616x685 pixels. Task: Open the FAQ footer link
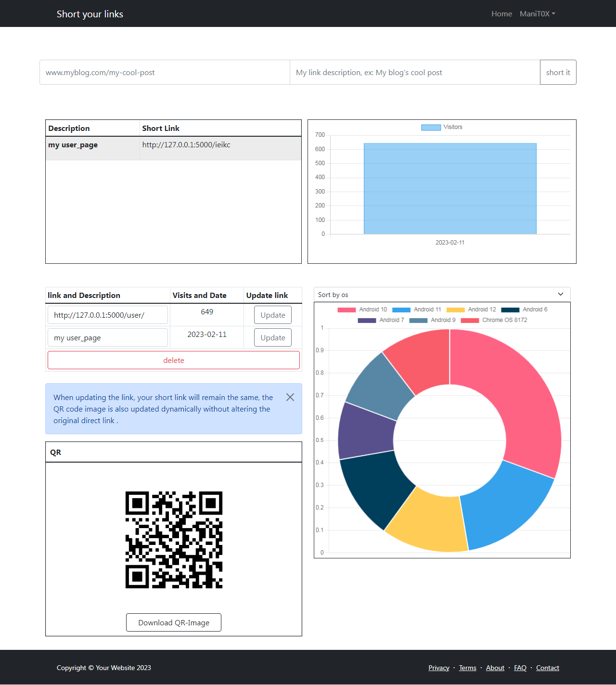[x=520, y=668]
